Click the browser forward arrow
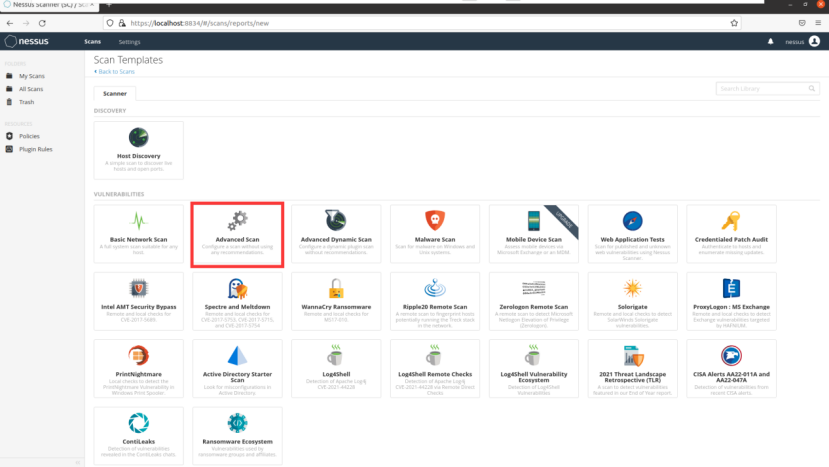 pyautogui.click(x=26, y=23)
